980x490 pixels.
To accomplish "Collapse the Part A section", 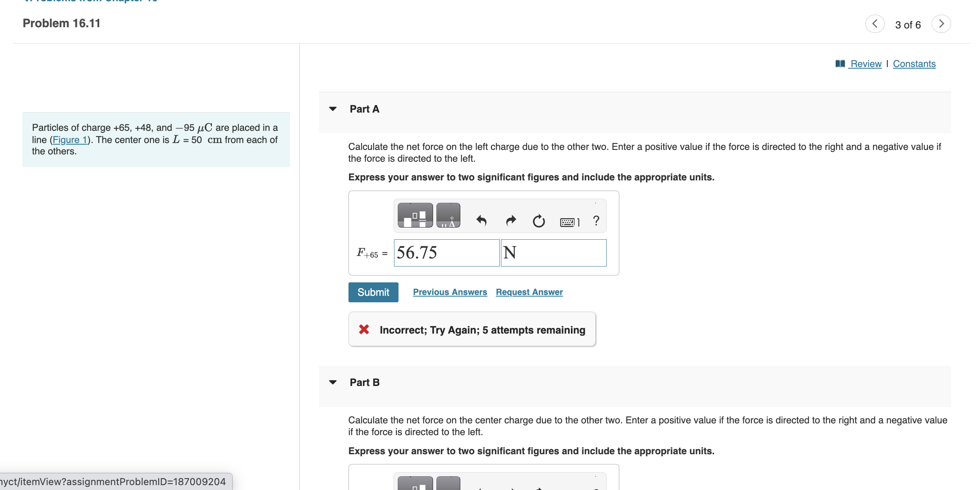I will click(x=333, y=108).
